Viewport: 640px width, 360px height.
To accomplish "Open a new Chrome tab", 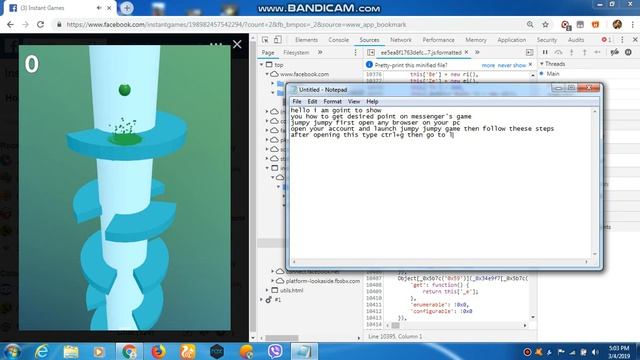I will (x=127, y=8).
